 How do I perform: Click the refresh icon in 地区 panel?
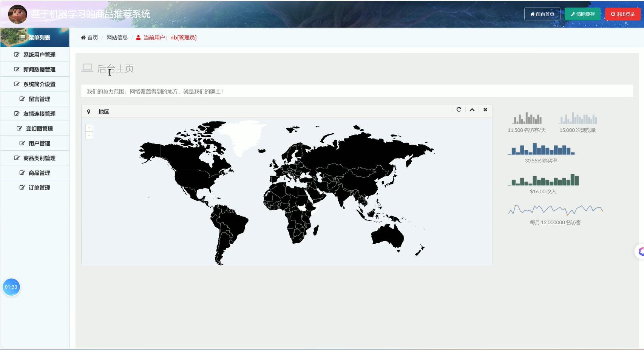(x=459, y=109)
